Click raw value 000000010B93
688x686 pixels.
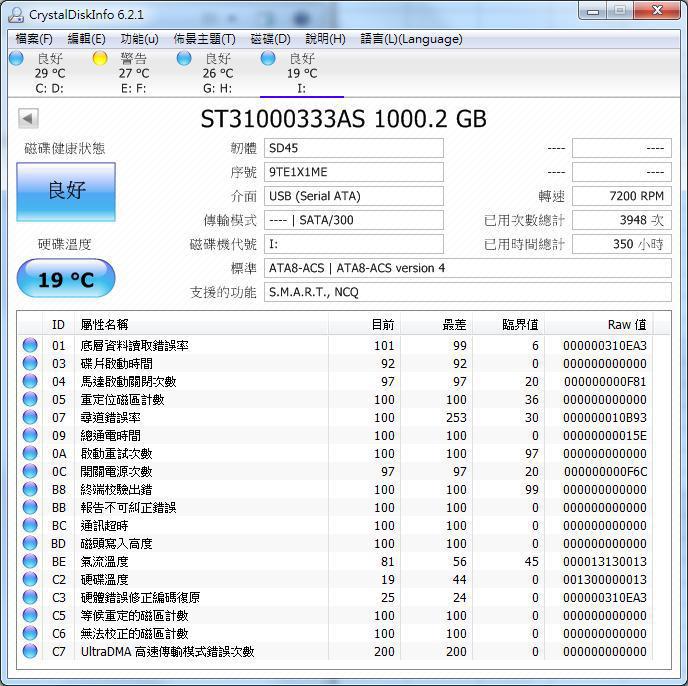coord(605,417)
